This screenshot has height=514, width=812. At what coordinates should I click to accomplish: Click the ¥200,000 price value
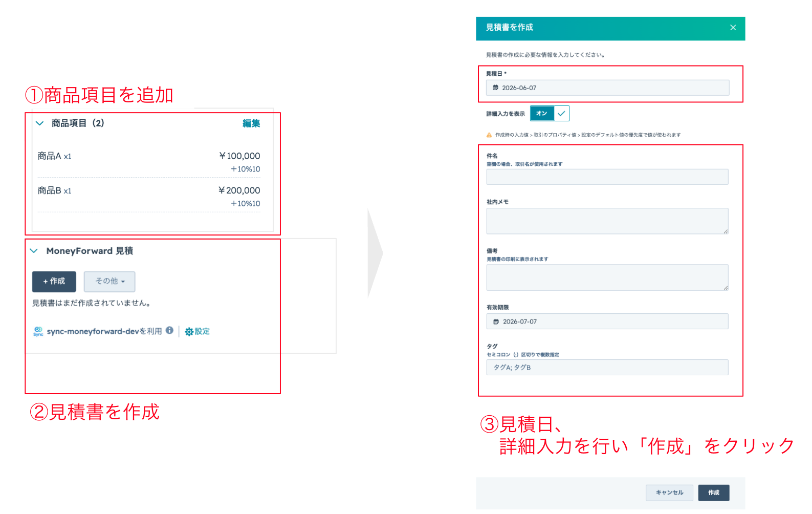coord(239,190)
